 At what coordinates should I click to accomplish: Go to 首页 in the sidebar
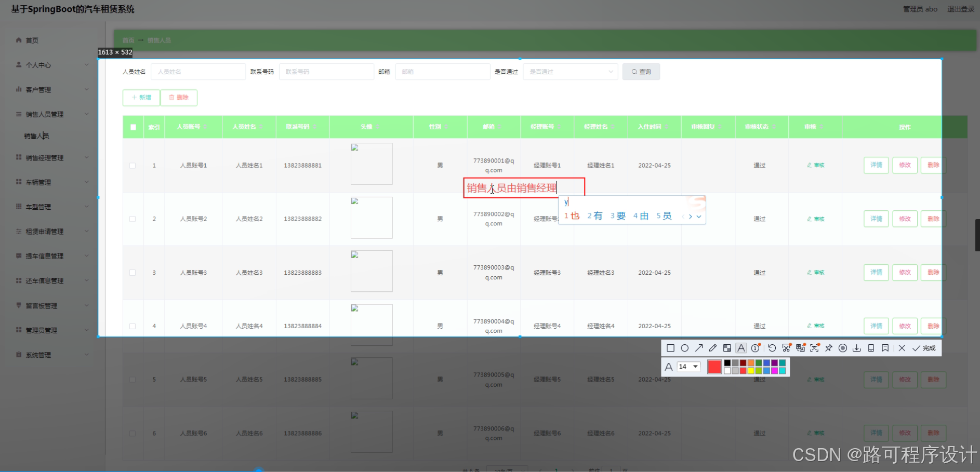click(31, 40)
